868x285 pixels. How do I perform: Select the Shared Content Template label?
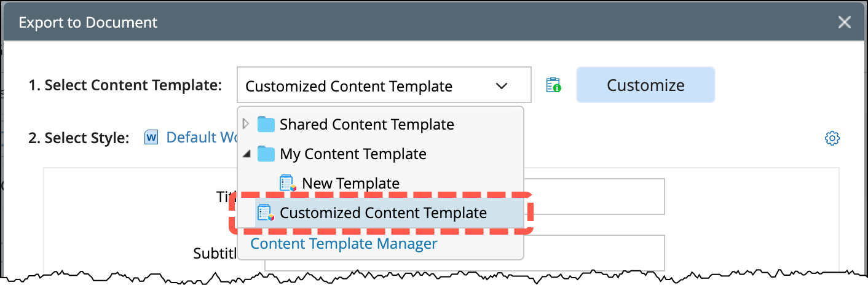tap(366, 124)
